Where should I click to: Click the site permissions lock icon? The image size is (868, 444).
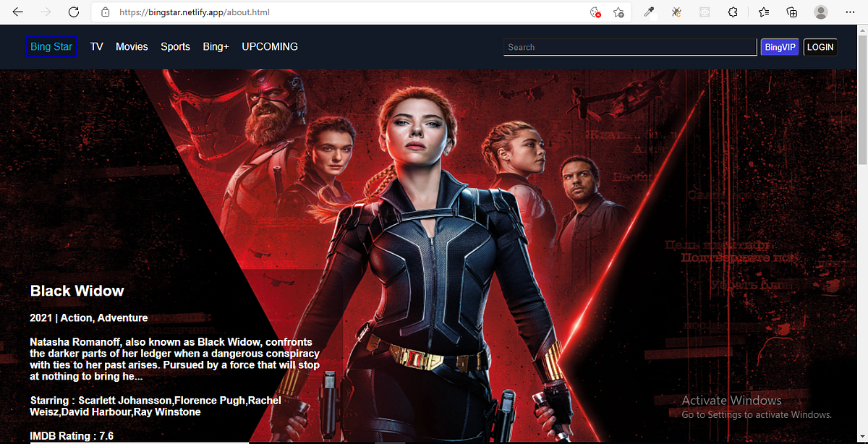point(105,12)
